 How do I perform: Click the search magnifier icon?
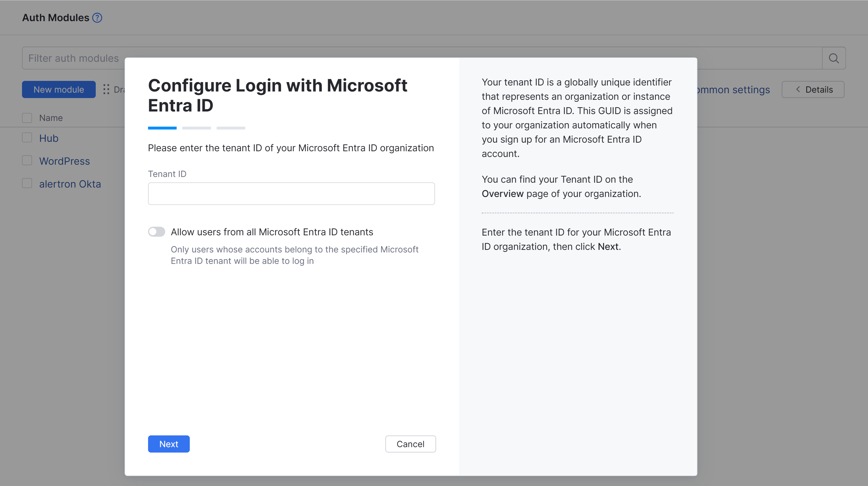(x=834, y=58)
